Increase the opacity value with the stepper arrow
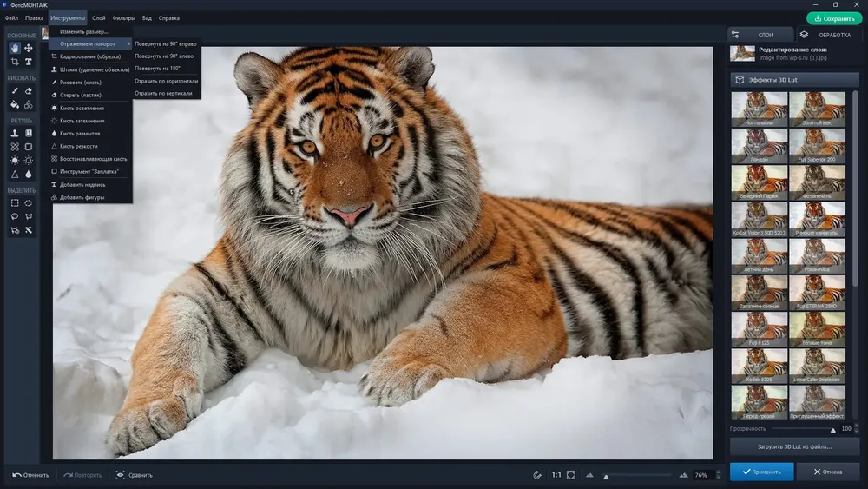 (857, 426)
